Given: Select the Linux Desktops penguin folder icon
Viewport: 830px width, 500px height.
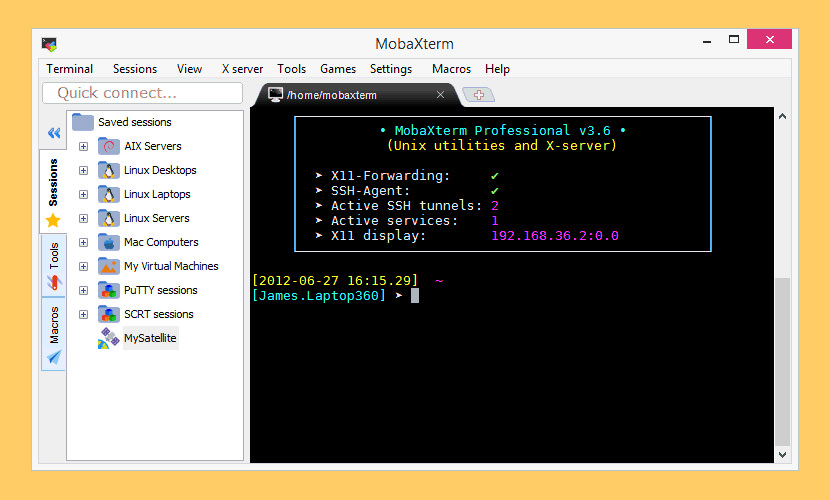Looking at the screenshot, I should click(x=109, y=170).
